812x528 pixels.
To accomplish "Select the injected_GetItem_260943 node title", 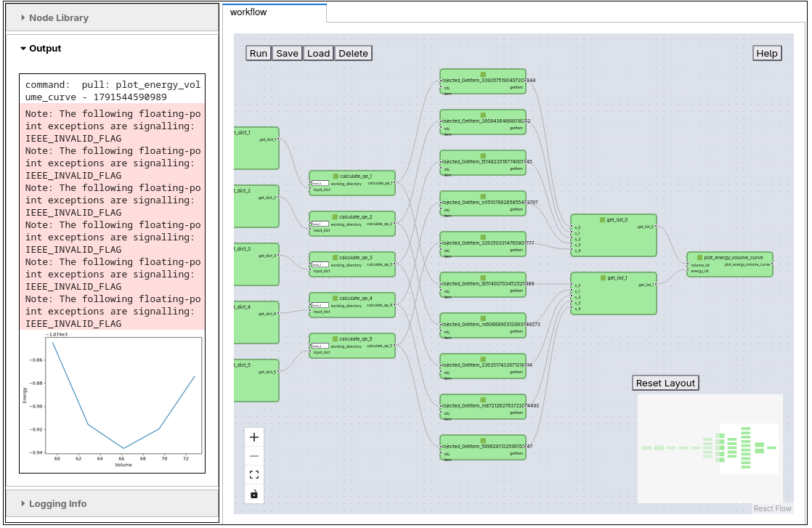I will [x=487, y=121].
